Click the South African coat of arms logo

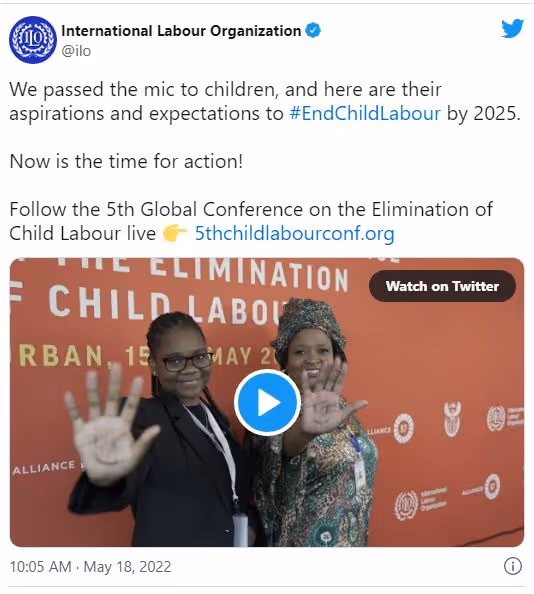[x=452, y=419]
